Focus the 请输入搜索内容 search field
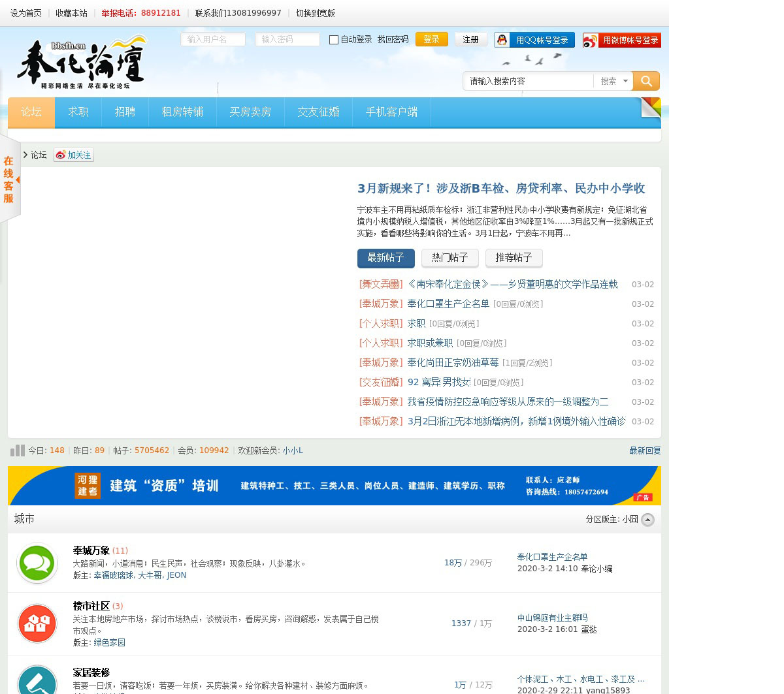Image resolution: width=784 pixels, height=694 pixels. pos(529,81)
